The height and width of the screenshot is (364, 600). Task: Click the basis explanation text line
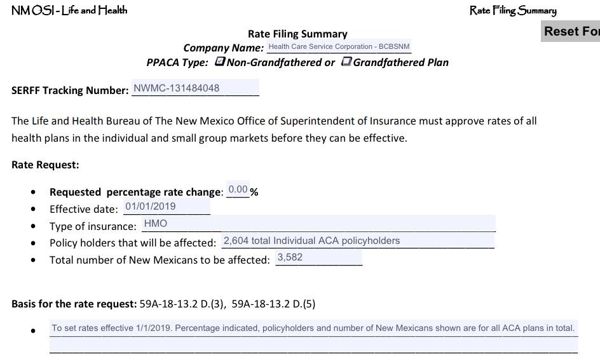coord(313,328)
